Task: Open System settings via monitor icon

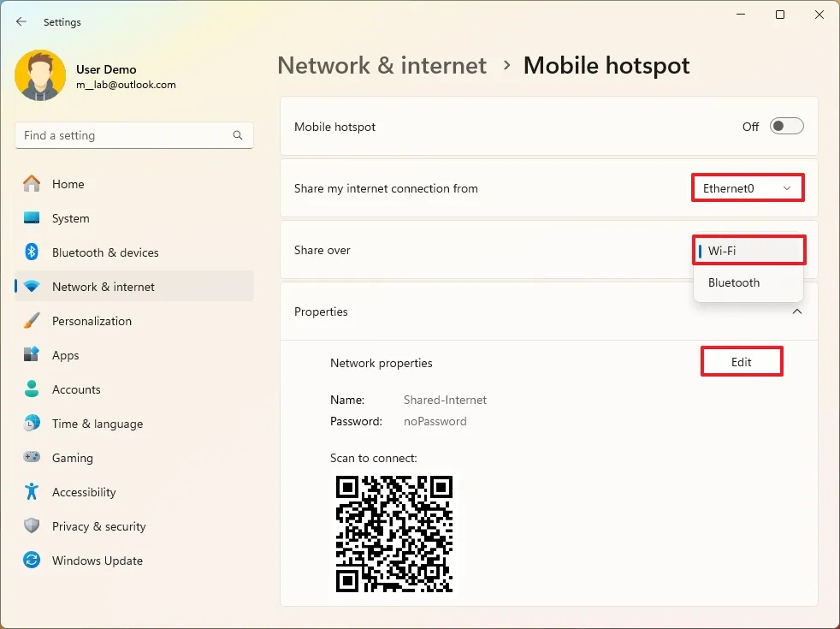Action: click(x=32, y=218)
